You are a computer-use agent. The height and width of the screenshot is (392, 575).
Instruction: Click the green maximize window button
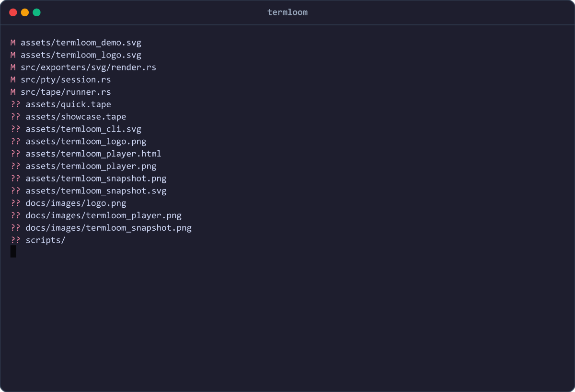pos(36,12)
